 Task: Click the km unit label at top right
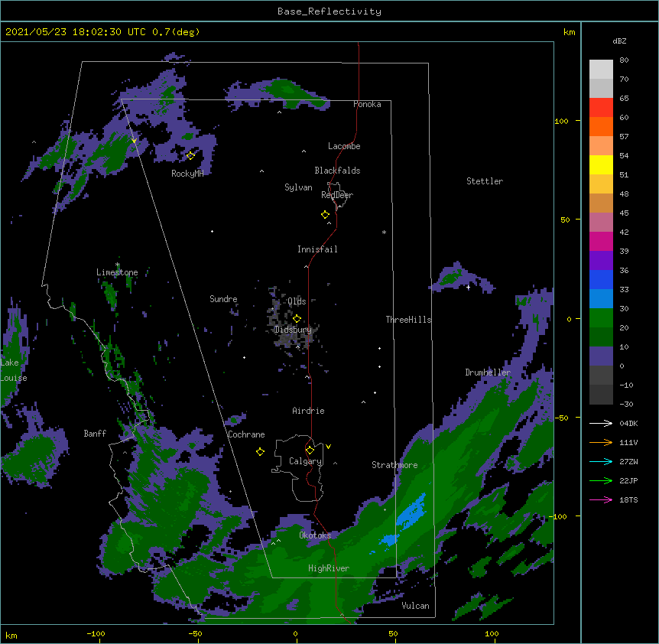569,32
